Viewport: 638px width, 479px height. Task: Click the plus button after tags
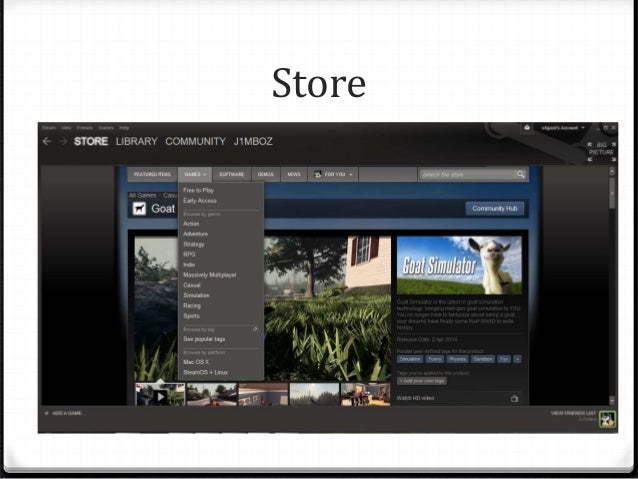point(517,359)
